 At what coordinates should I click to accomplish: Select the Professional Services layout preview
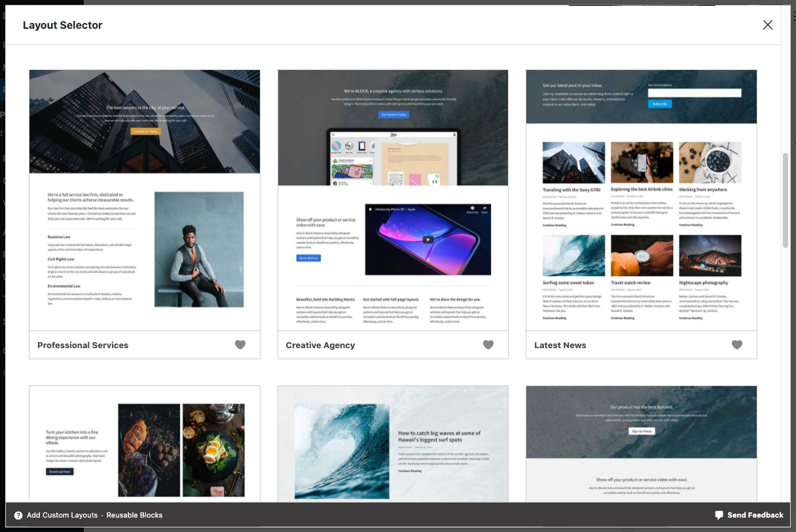[x=145, y=200]
